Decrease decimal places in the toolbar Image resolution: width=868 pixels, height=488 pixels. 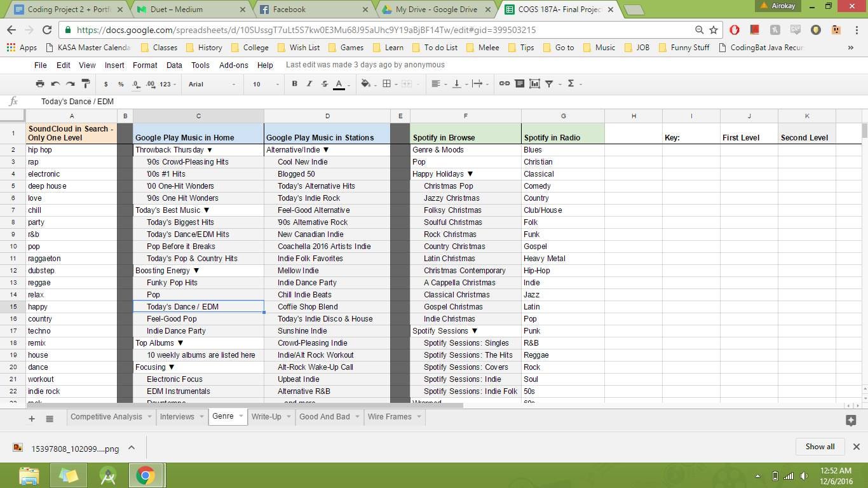pos(136,84)
